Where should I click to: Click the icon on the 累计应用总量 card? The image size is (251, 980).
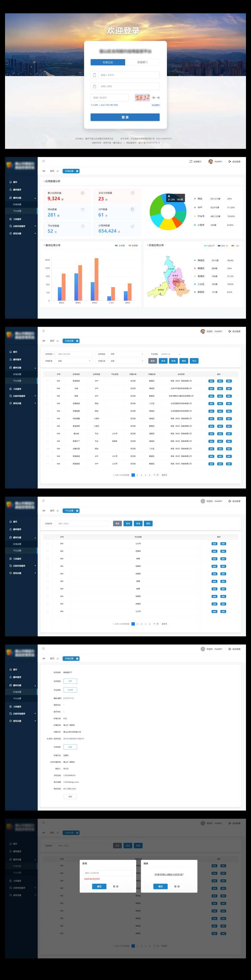pyautogui.click(x=83, y=193)
